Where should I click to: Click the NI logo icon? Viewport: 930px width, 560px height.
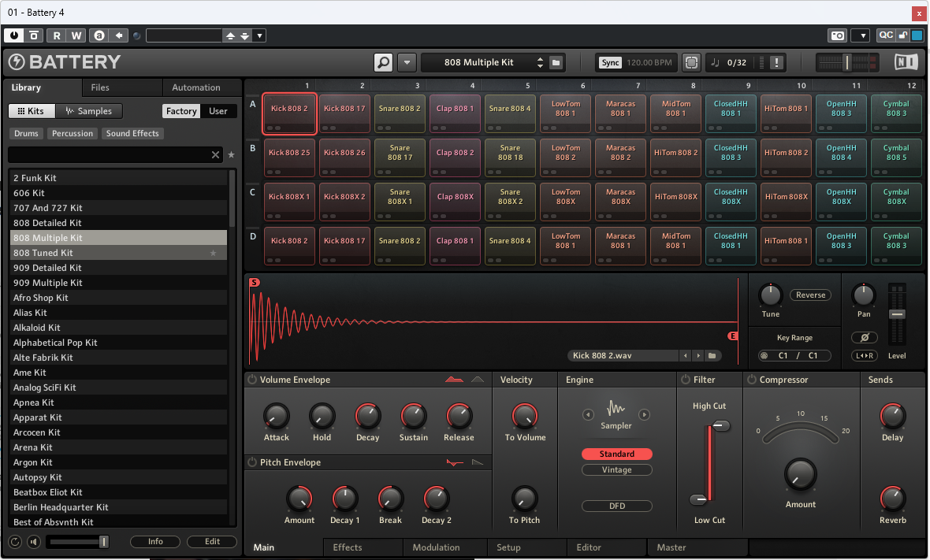click(x=906, y=61)
